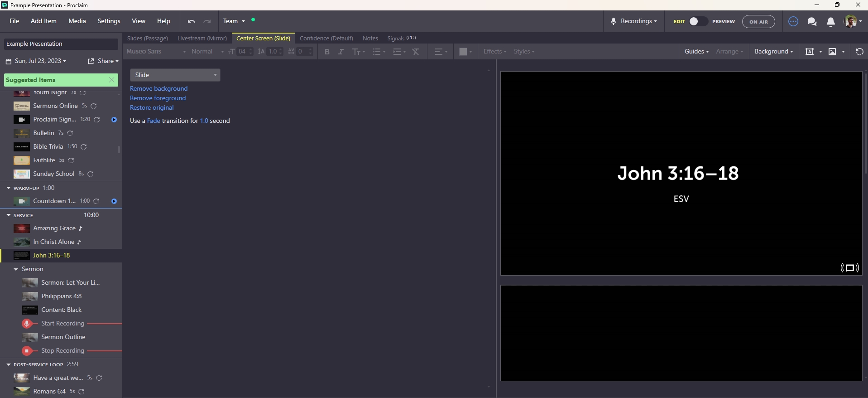
Task: Click the undo arrow icon
Action: (x=191, y=21)
